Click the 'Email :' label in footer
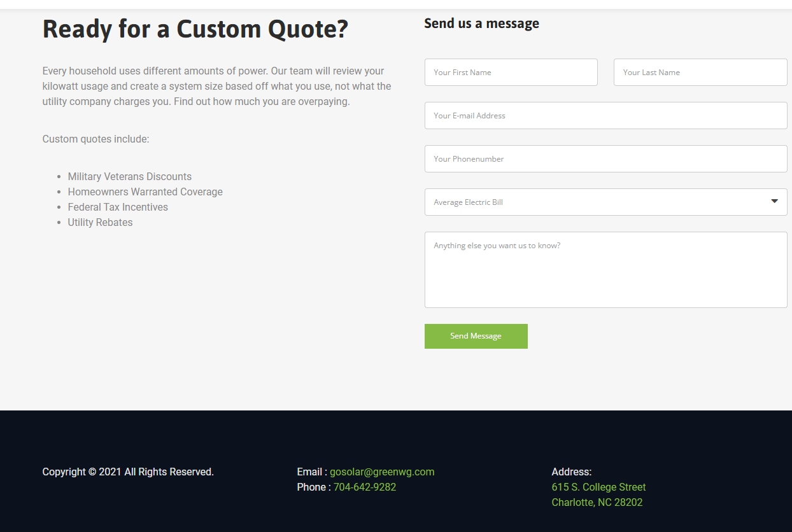 (312, 472)
